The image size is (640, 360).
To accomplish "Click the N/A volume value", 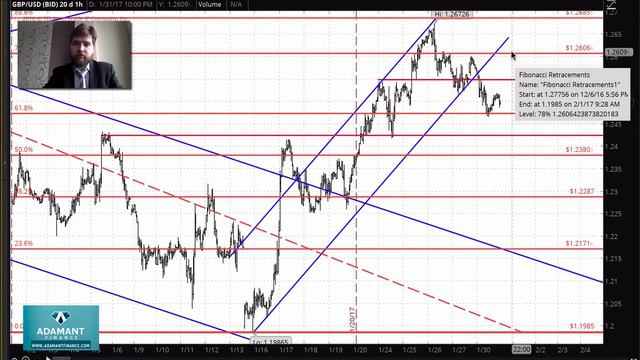I will (x=236, y=4).
